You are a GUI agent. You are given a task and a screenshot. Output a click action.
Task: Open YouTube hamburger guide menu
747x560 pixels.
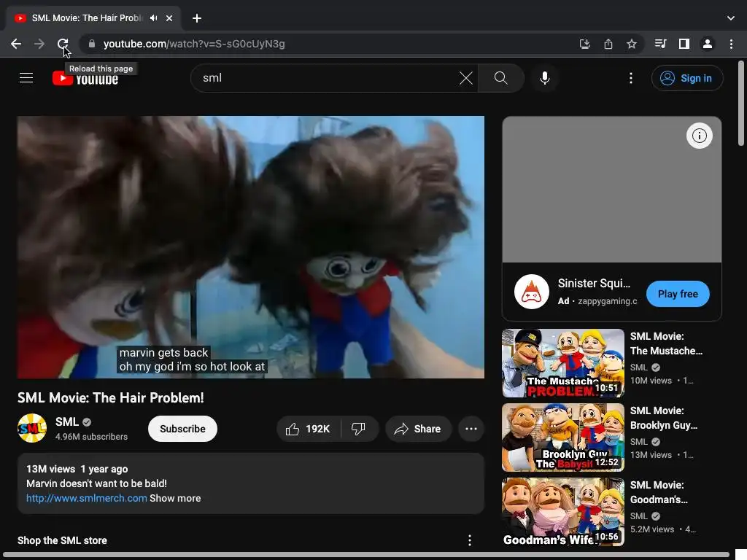pyautogui.click(x=26, y=77)
